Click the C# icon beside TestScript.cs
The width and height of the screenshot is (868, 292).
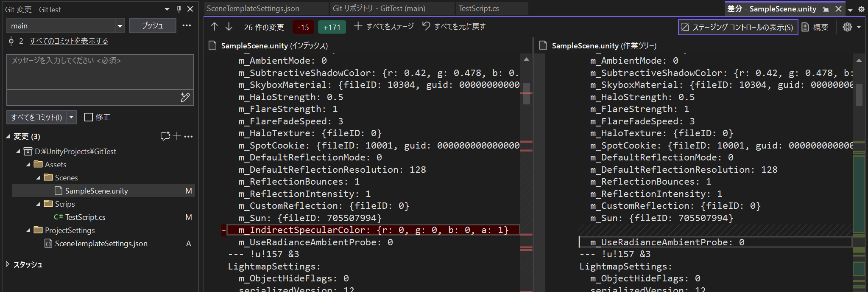coord(59,217)
